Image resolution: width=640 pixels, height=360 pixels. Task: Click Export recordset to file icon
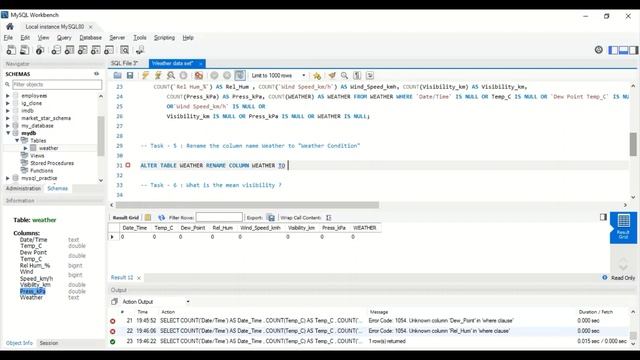pos(271,218)
